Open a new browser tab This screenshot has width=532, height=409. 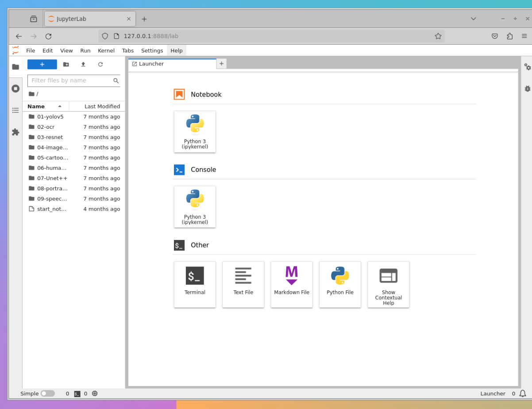point(144,19)
